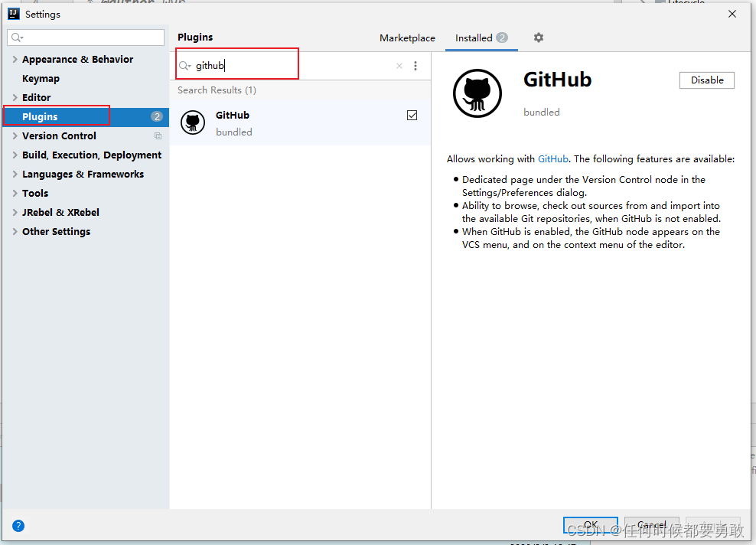Select the Plugins settings page

coord(86,116)
